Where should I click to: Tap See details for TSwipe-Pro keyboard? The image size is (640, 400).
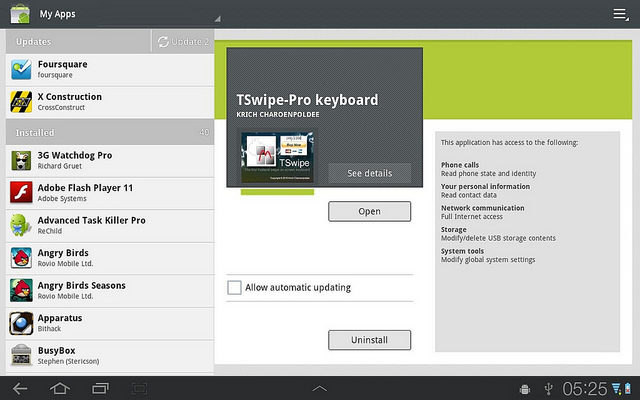pyautogui.click(x=370, y=173)
